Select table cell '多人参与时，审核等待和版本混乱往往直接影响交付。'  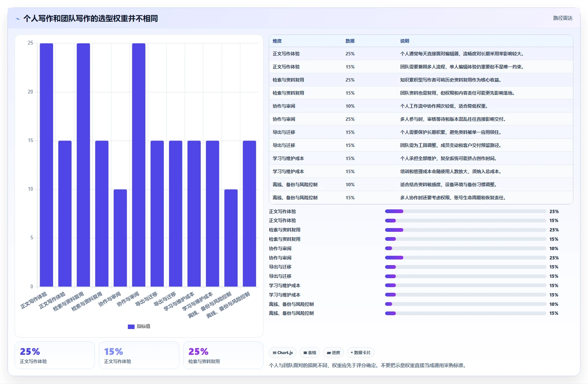453,119
